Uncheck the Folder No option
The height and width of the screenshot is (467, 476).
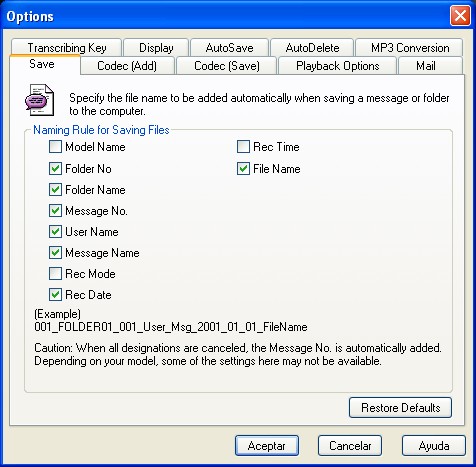[x=55, y=169]
